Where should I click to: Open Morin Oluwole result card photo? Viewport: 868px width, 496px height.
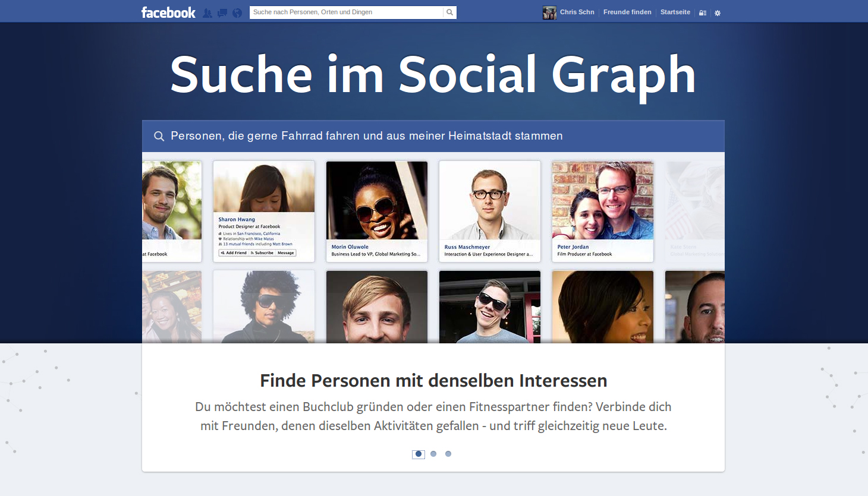377,200
